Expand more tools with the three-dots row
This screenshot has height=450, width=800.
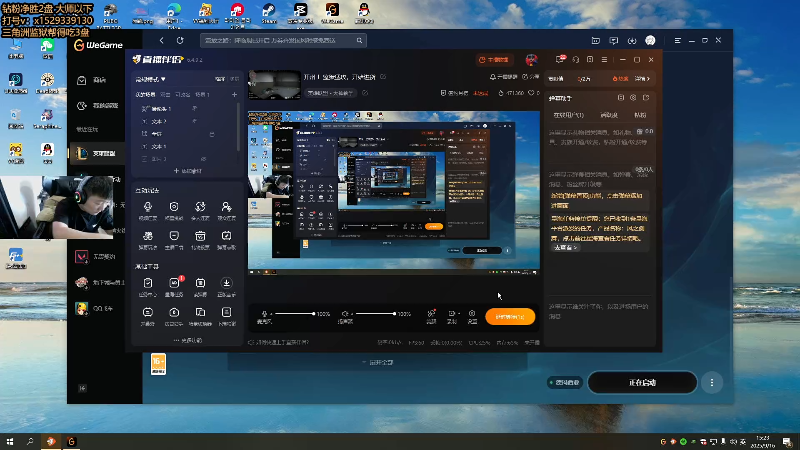point(187,340)
